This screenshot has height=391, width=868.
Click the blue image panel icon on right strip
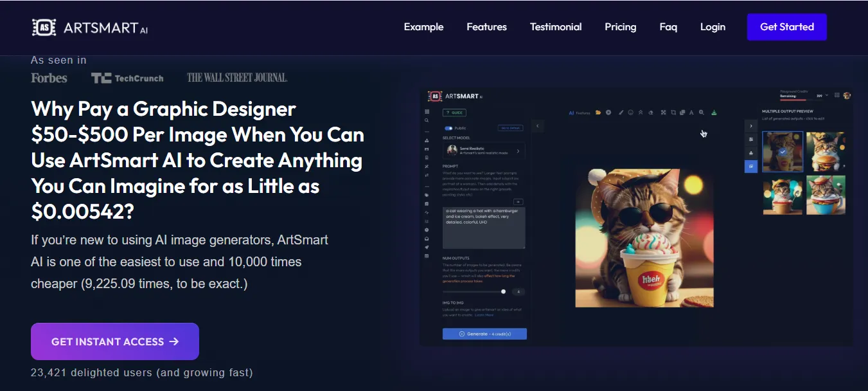point(751,167)
